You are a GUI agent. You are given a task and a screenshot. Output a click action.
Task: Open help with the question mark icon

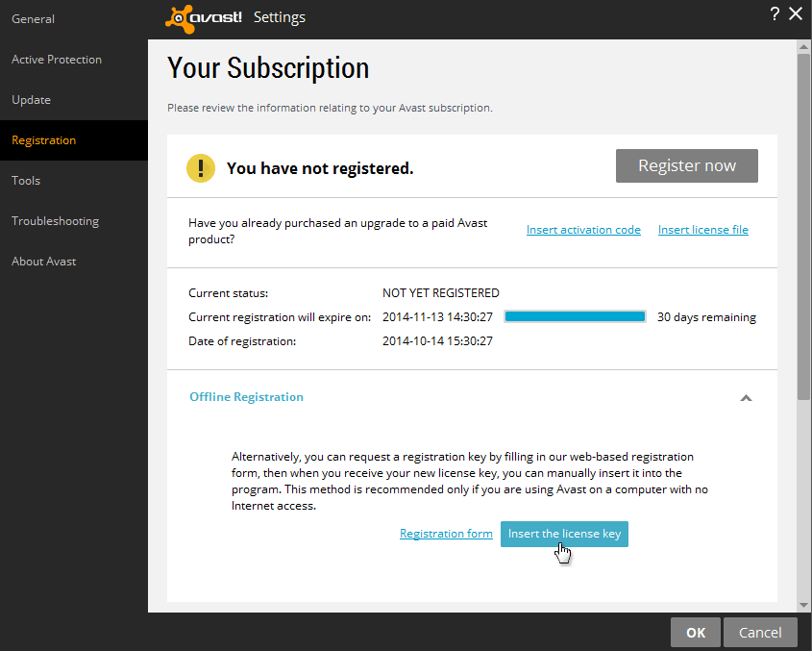click(775, 14)
